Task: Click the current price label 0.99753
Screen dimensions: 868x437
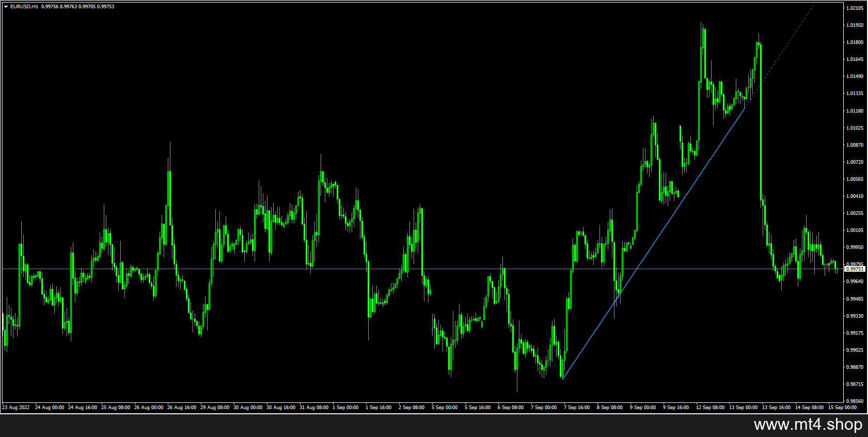Action: pos(855,269)
